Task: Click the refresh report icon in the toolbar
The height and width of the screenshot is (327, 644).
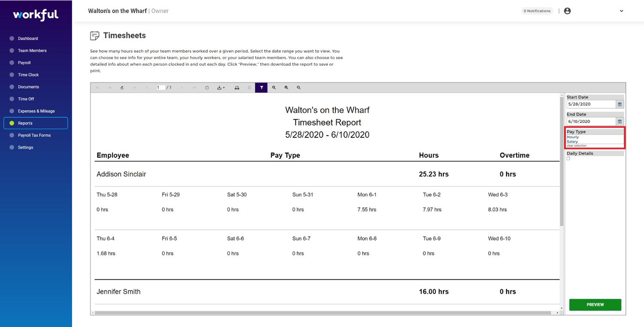Action: tap(122, 88)
